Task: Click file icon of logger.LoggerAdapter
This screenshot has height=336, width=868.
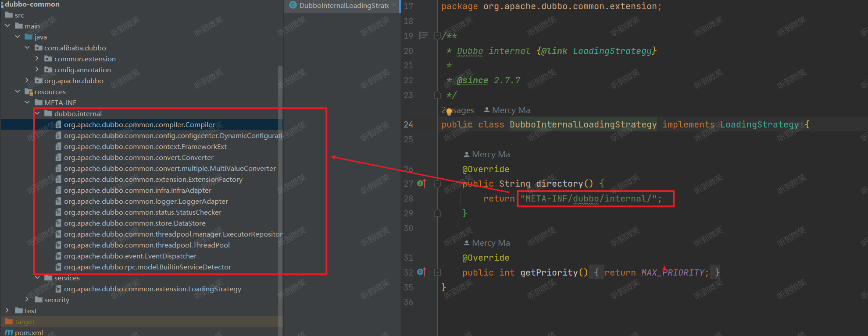Action: [x=58, y=201]
